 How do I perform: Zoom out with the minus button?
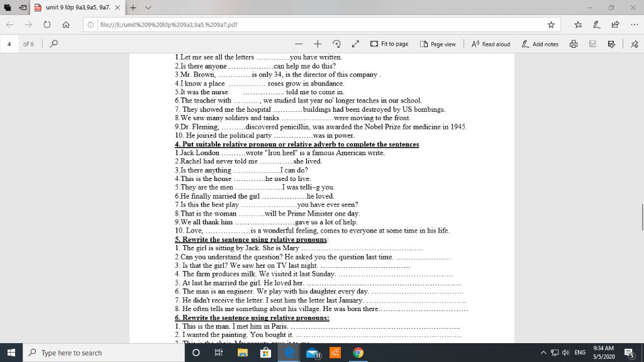click(x=299, y=44)
